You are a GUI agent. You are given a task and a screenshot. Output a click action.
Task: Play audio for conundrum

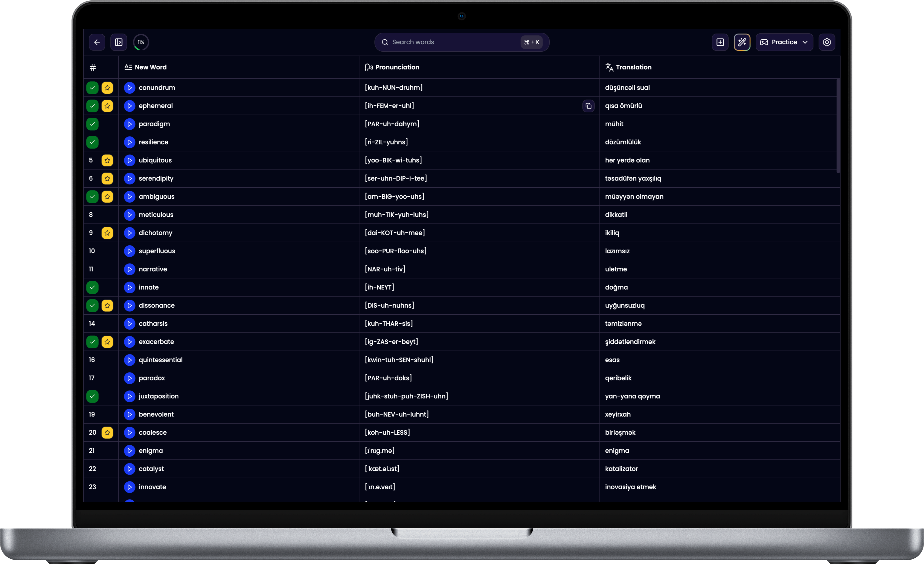(129, 87)
